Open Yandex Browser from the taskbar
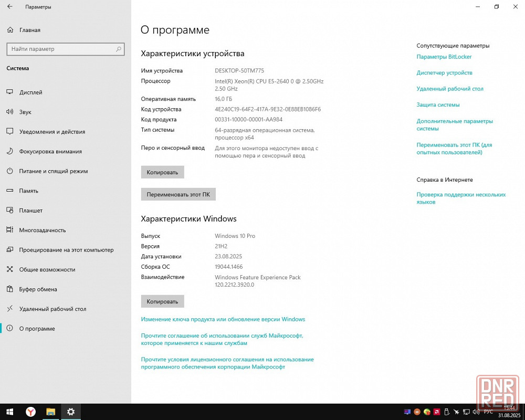Image resolution: width=525 pixels, height=420 pixels. tap(31, 412)
